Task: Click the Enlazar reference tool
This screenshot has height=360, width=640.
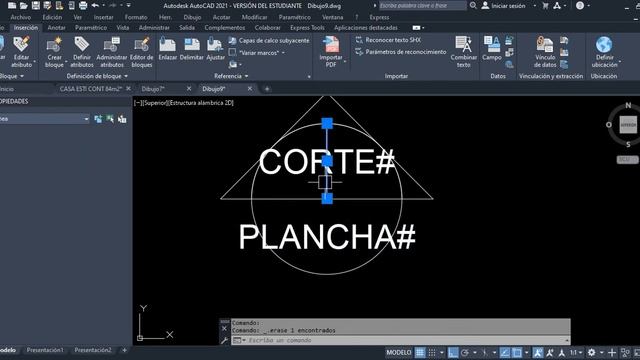Action: (167, 49)
